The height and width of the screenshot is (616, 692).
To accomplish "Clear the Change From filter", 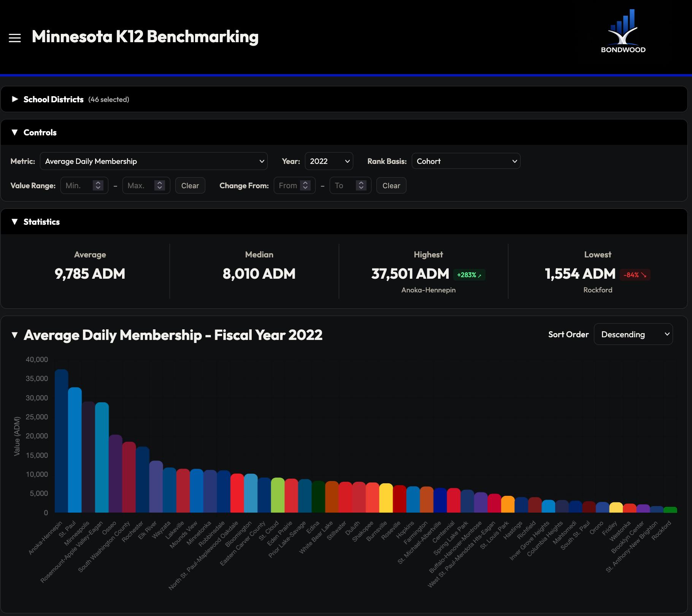I will 391,185.
